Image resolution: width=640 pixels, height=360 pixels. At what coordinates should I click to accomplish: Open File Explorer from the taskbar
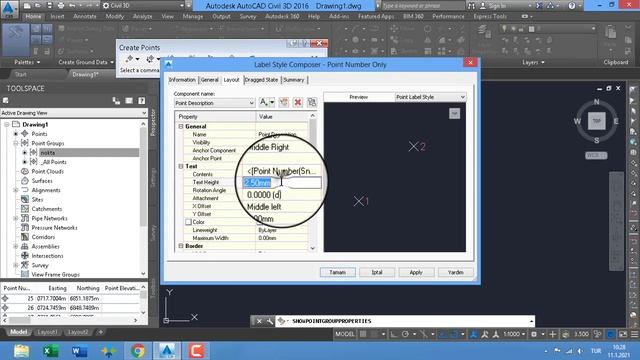tap(21, 351)
